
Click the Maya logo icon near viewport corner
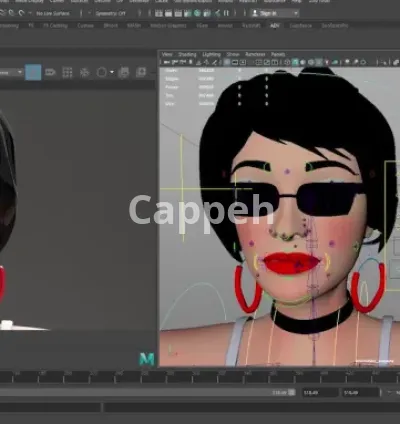click(147, 359)
